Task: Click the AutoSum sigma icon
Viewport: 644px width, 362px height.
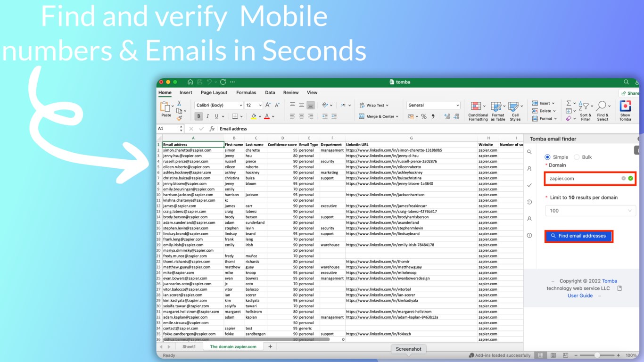Action: [569, 103]
